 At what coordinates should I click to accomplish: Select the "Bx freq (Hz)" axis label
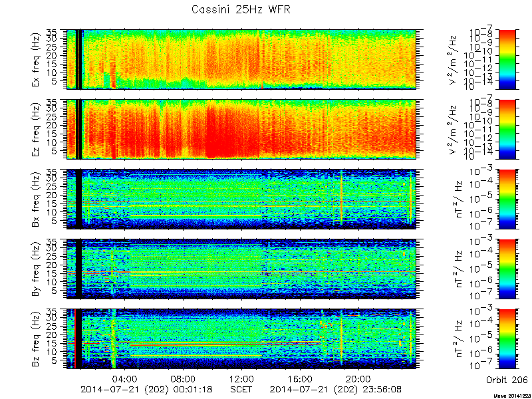tap(36, 199)
